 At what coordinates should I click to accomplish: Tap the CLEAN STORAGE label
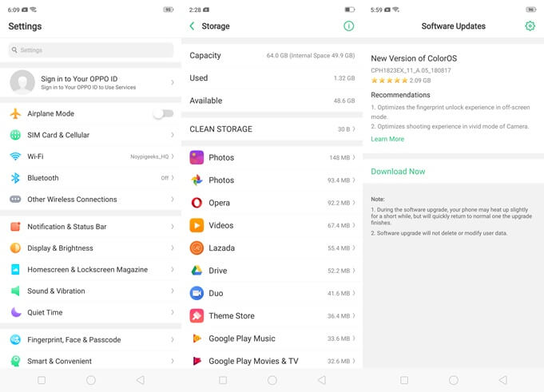pos(220,129)
